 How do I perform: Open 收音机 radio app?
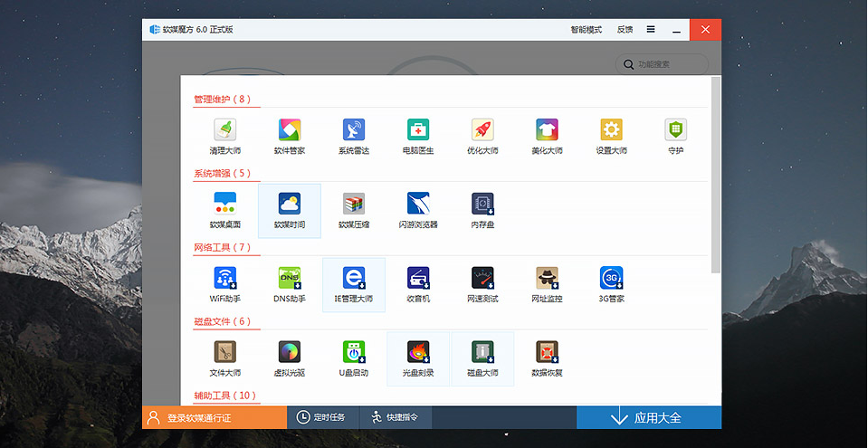point(418,284)
